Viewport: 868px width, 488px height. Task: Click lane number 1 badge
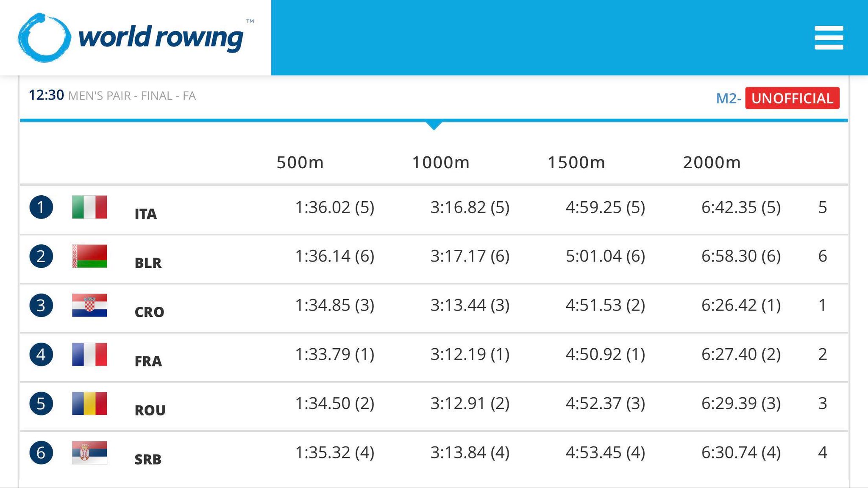click(x=41, y=207)
